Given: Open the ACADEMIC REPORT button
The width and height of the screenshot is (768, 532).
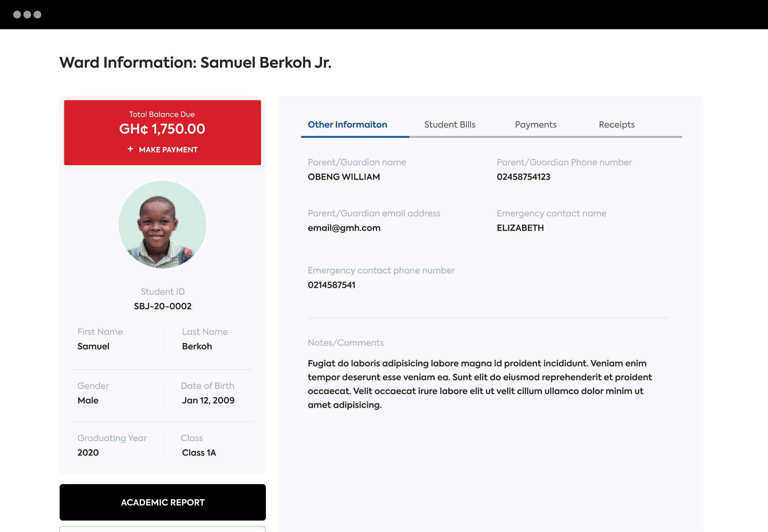Looking at the screenshot, I should coord(162,502).
